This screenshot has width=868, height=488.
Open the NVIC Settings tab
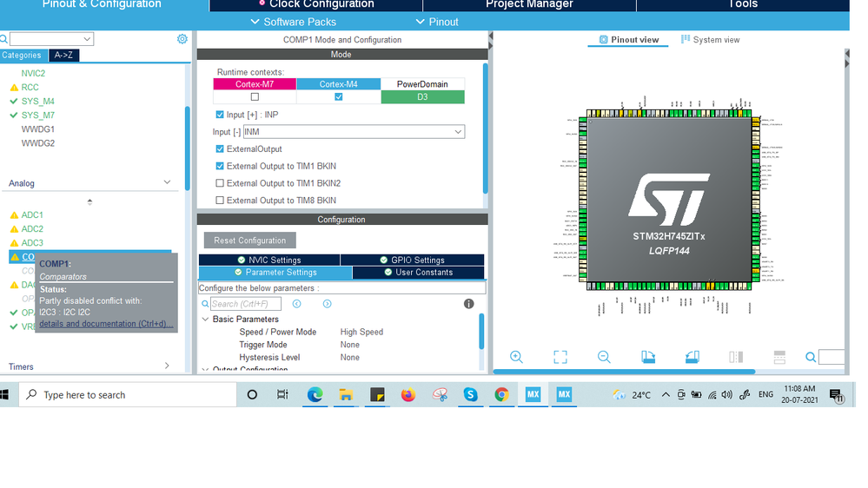click(x=269, y=260)
